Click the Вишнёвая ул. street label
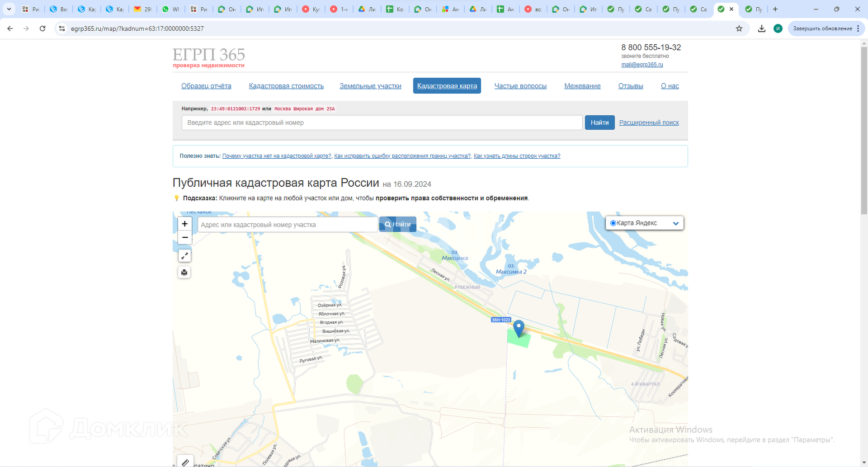Image resolution: width=868 pixels, height=467 pixels. (x=336, y=331)
